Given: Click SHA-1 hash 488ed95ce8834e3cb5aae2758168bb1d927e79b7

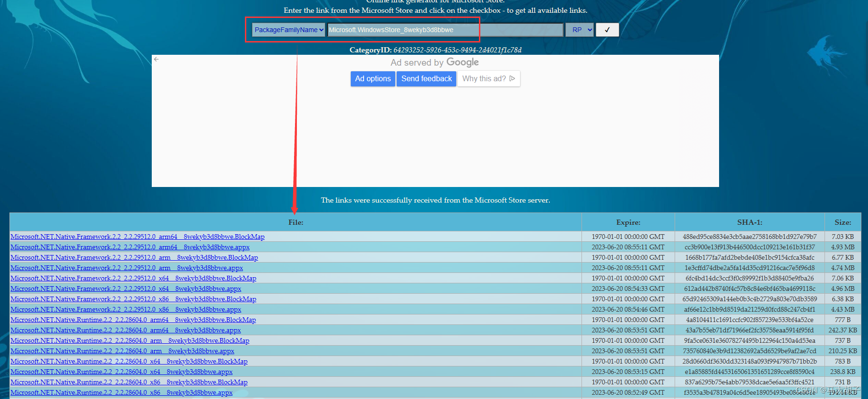Looking at the screenshot, I should [x=750, y=237].
